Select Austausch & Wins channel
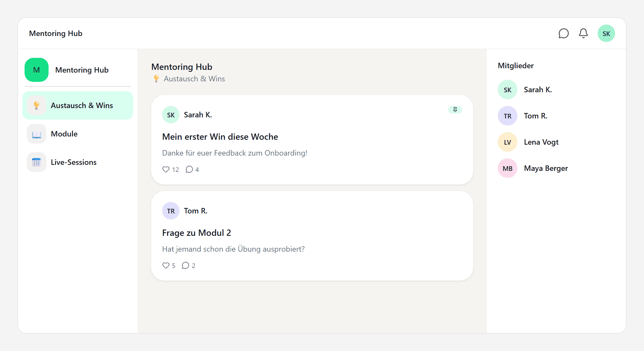Viewport: 644px width, 351px height. point(78,105)
